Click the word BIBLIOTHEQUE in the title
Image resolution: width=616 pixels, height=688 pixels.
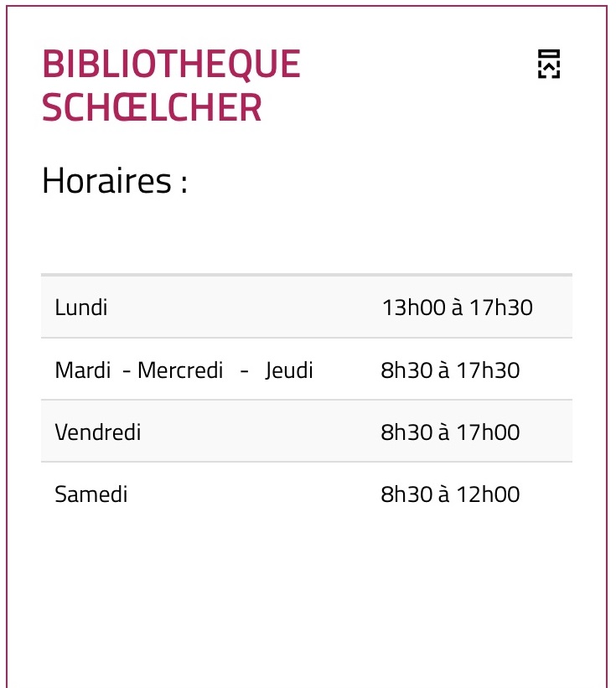(x=171, y=64)
